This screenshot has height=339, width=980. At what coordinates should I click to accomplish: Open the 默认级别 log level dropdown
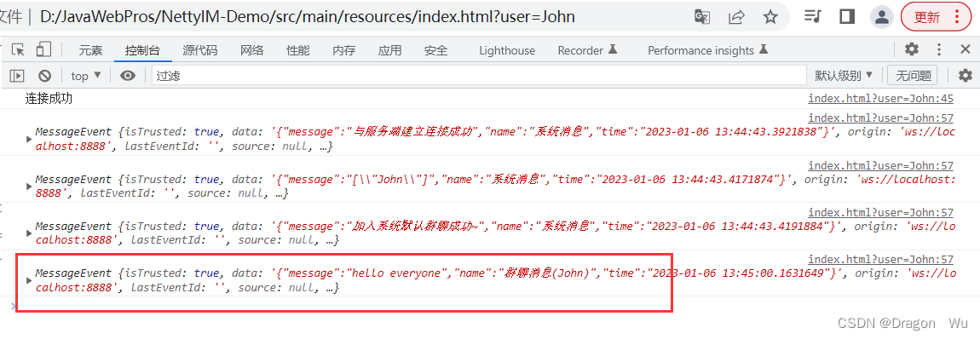pyautogui.click(x=844, y=76)
